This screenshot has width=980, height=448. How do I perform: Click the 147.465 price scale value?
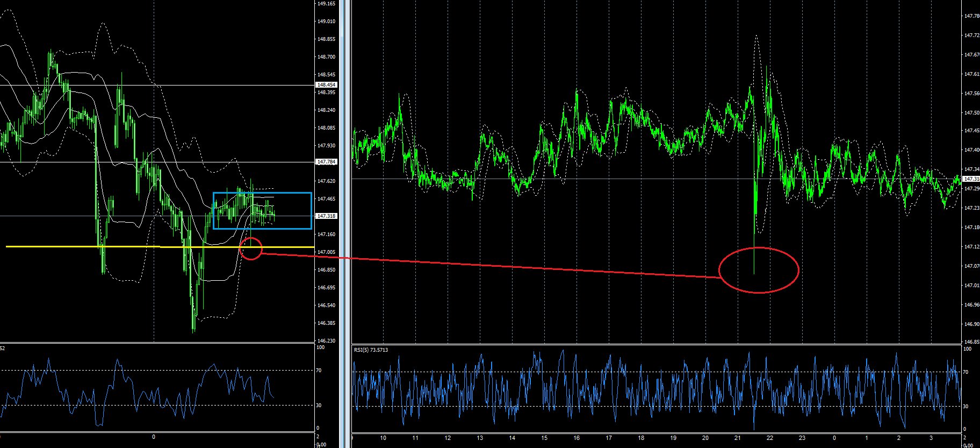326,199
